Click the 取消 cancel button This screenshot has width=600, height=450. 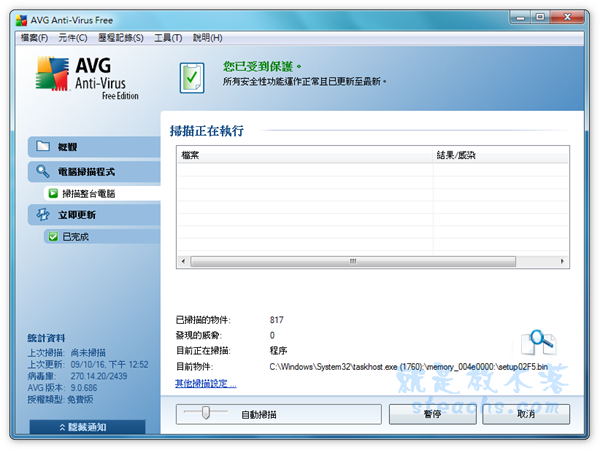(526, 414)
